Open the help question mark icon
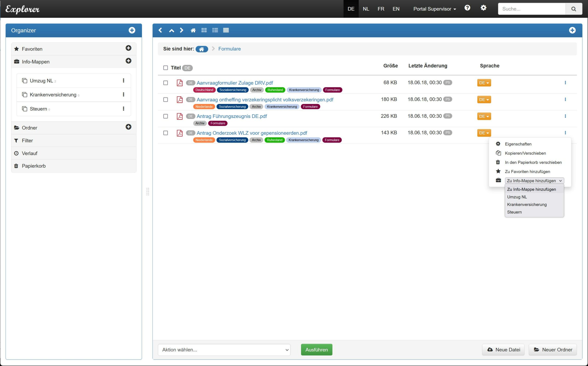Viewport: 588px width, 366px height. pyautogui.click(x=467, y=8)
